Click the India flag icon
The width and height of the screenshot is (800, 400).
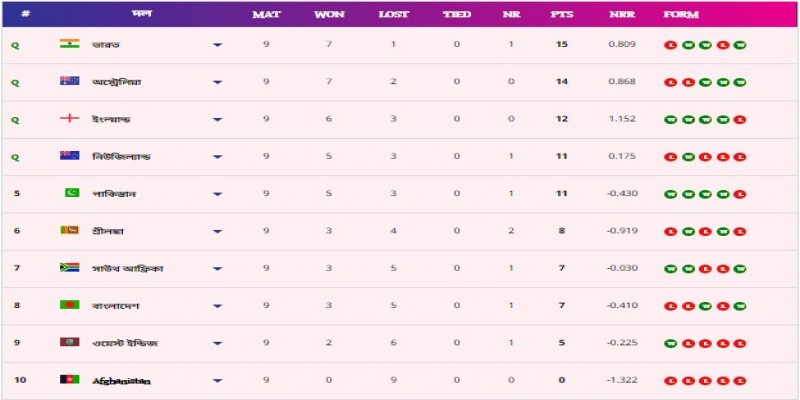pyautogui.click(x=69, y=44)
